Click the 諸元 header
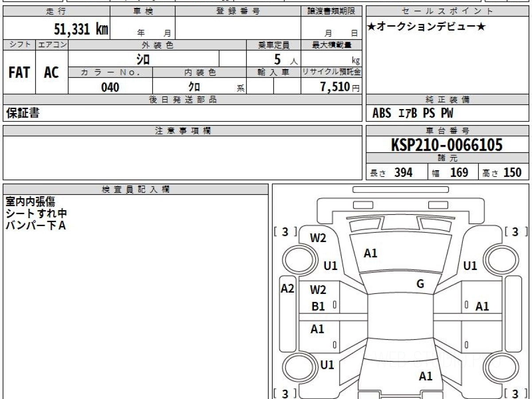The width and height of the screenshot is (532, 399). coord(448,158)
